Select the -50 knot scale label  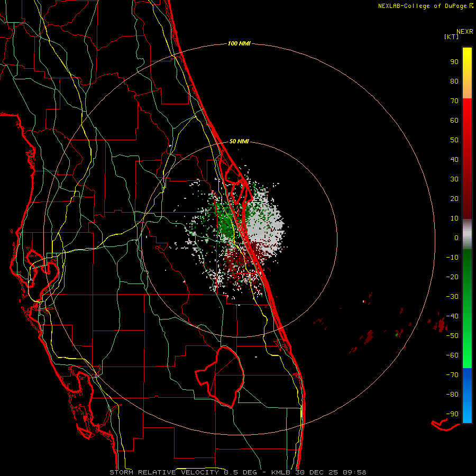coord(452,336)
